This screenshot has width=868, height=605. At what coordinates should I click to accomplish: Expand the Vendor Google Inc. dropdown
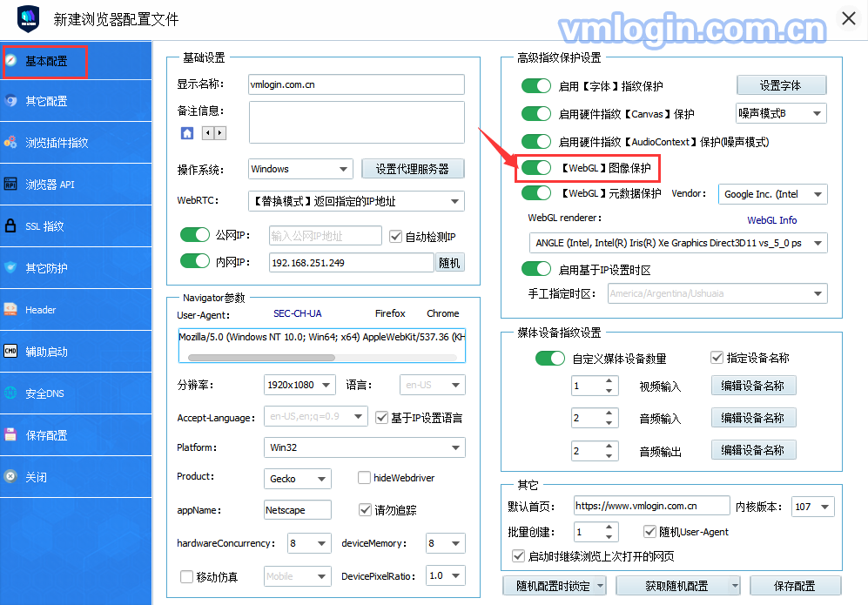tap(773, 194)
